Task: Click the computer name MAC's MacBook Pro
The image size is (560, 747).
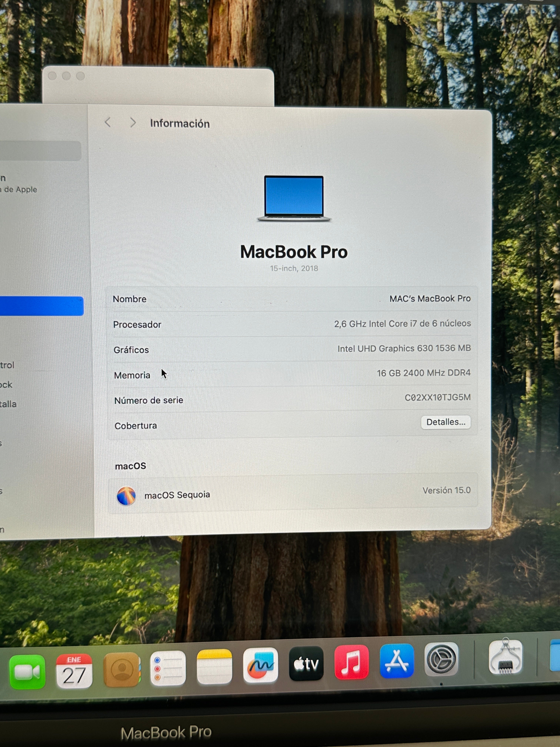Action: tap(430, 298)
